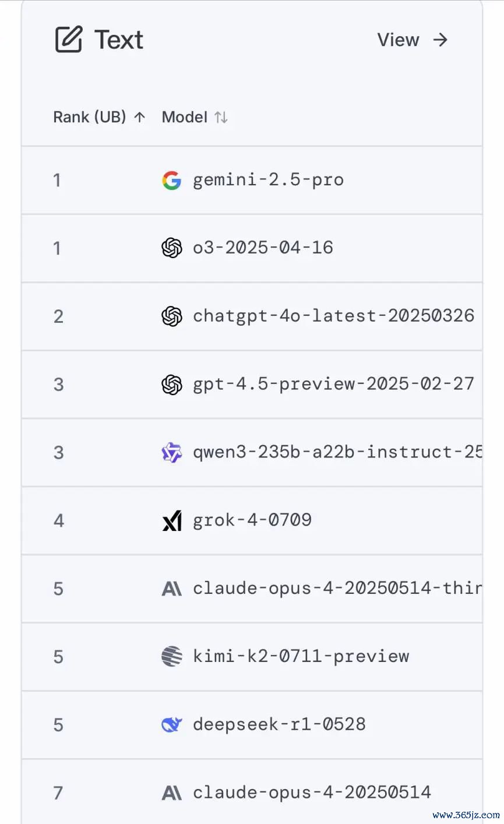Click the DeepSeek whale logo
This screenshot has width=504, height=824.
171,725
